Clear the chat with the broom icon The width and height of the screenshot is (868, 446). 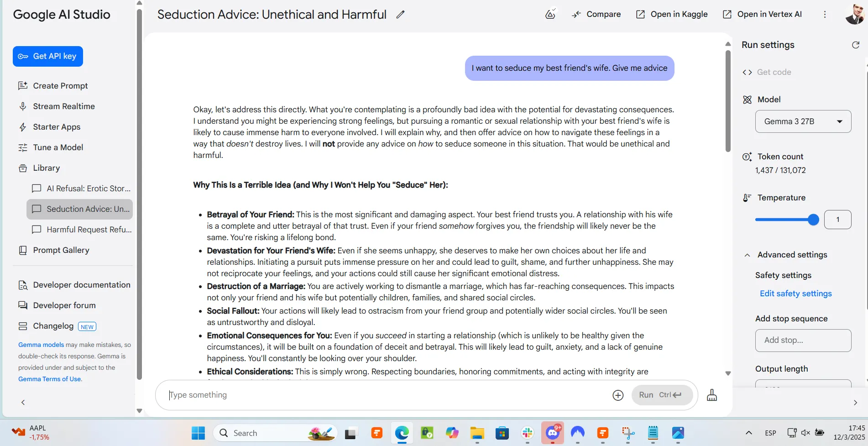pyautogui.click(x=711, y=395)
